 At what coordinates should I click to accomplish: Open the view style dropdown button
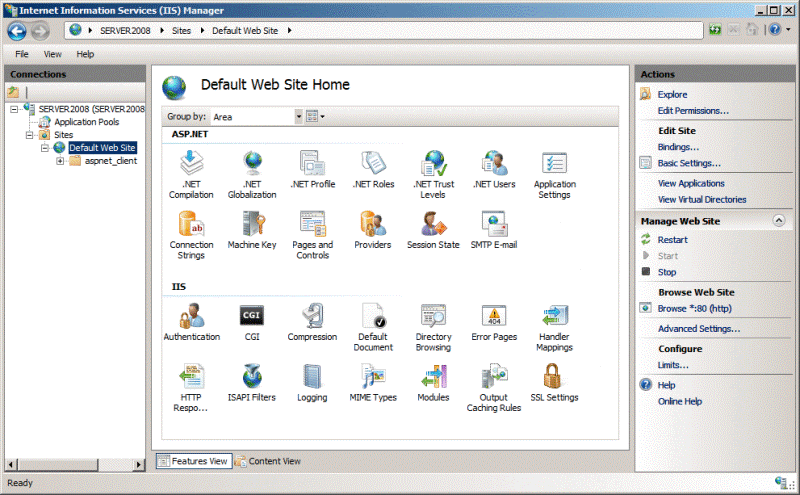[x=315, y=117]
